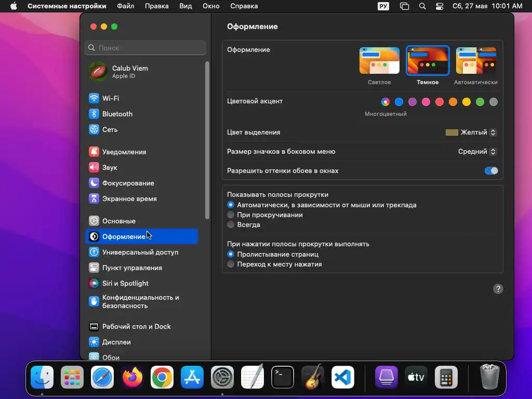Open Siri и Spotlight settings
532x399 pixels.
141,284
